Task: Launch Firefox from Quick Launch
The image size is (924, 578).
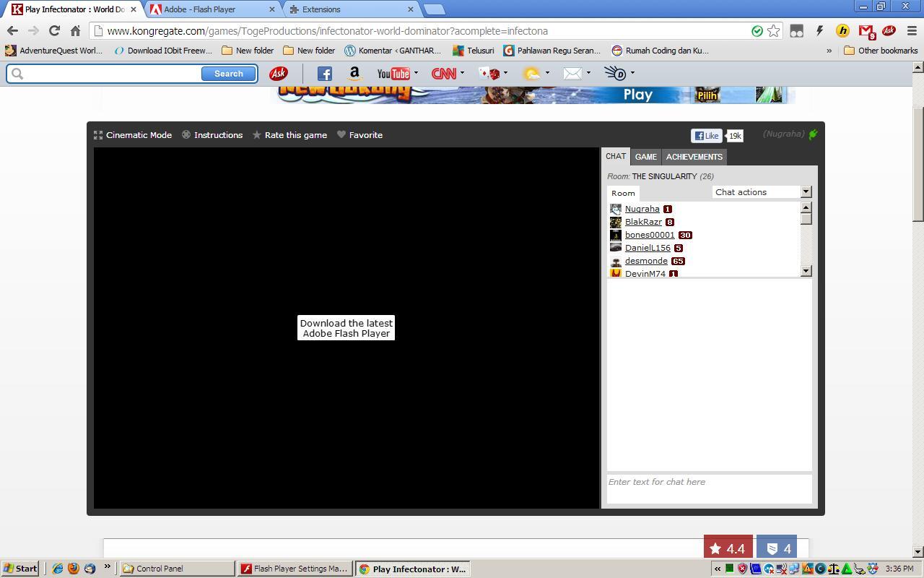Action: point(73,569)
